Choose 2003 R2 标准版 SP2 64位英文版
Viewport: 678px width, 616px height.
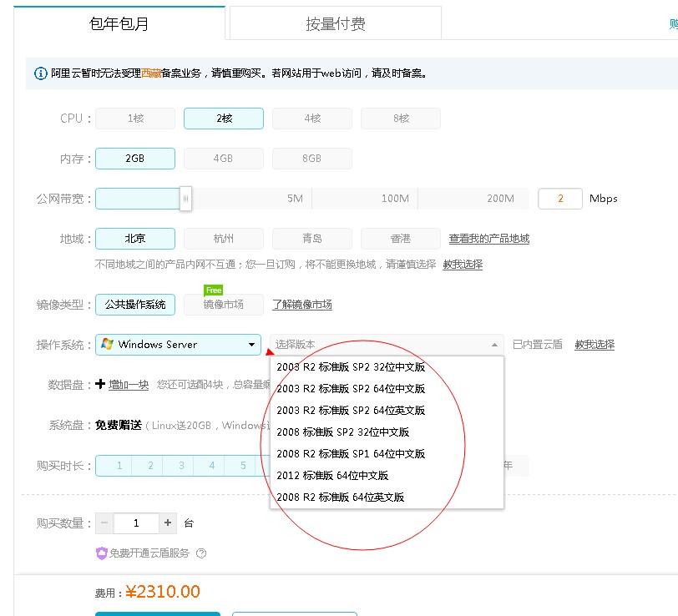(x=387, y=410)
